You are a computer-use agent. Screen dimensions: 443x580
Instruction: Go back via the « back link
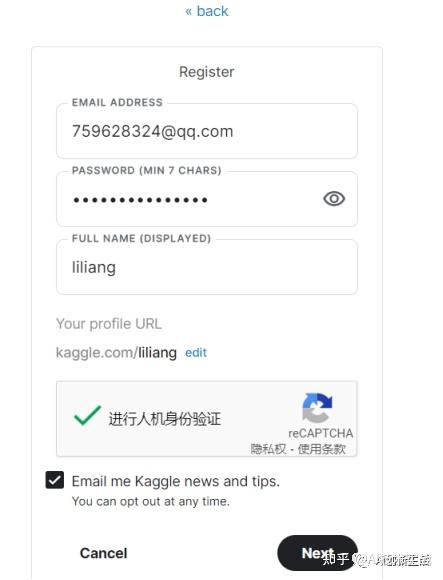(x=207, y=11)
